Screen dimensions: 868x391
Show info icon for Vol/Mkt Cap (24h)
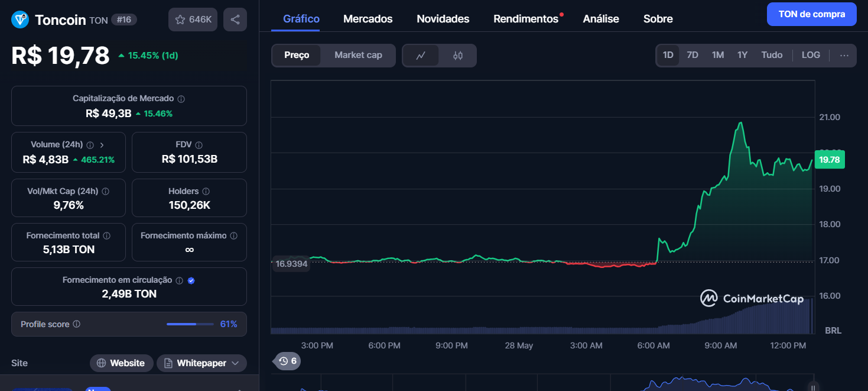coord(105,192)
